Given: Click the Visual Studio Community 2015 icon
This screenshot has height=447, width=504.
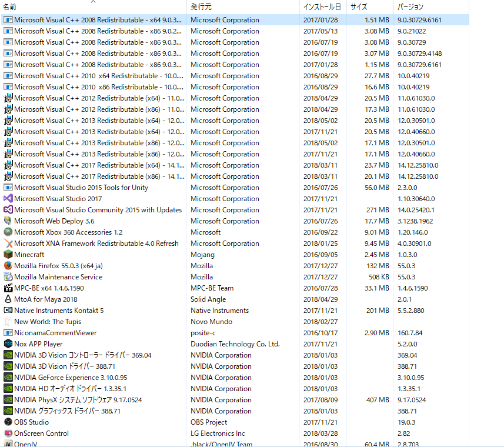Looking at the screenshot, I should tap(8, 210).
